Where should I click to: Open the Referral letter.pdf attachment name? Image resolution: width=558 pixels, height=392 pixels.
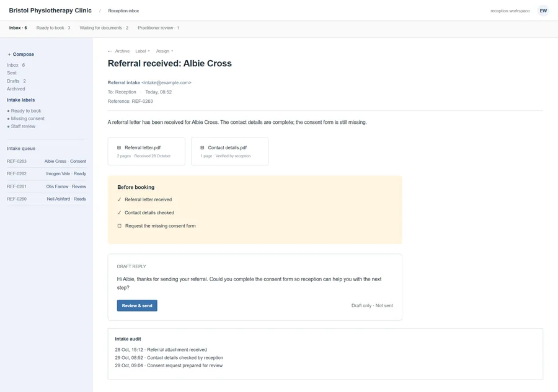[x=143, y=147]
